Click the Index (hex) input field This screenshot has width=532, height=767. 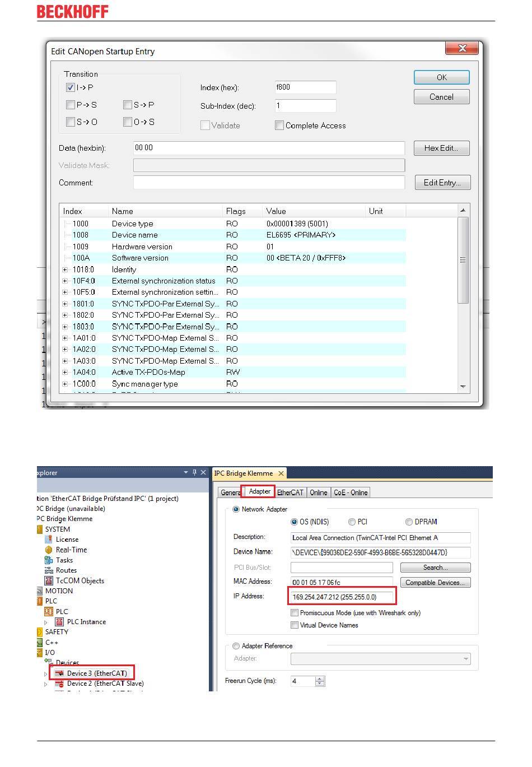(x=305, y=87)
